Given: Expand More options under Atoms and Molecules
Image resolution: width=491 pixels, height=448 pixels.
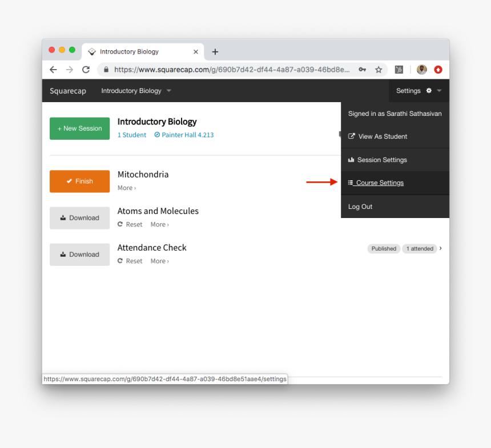Looking at the screenshot, I should click(159, 224).
